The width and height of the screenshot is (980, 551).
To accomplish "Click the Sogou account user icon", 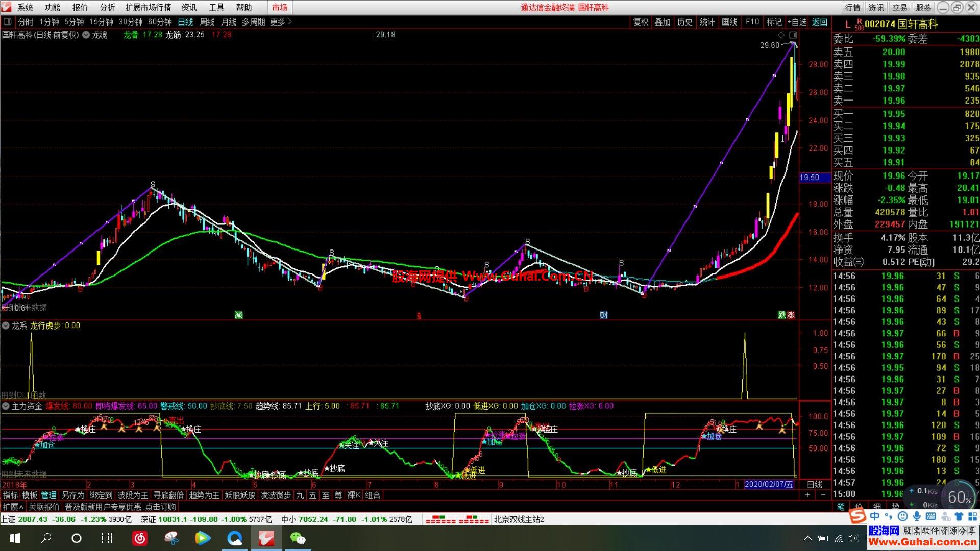I will click(945, 516).
